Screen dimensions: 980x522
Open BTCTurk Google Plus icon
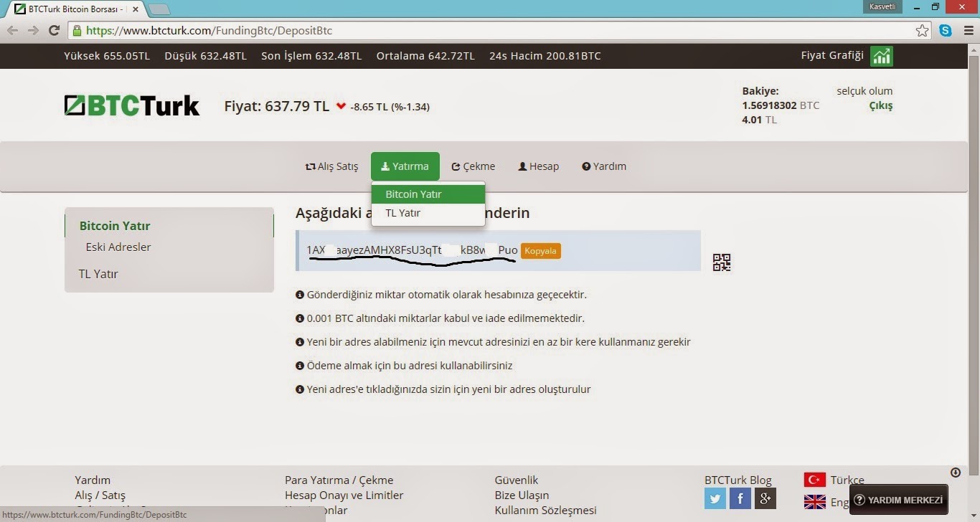[765, 498]
